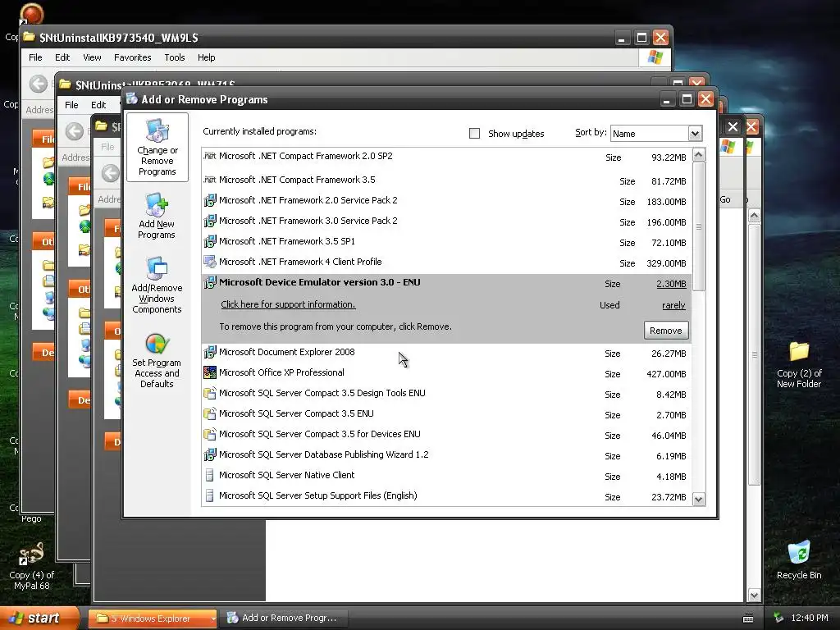Image resolution: width=840 pixels, height=630 pixels.
Task: Select Copy (2) of New Folder icon
Action: pos(799,365)
